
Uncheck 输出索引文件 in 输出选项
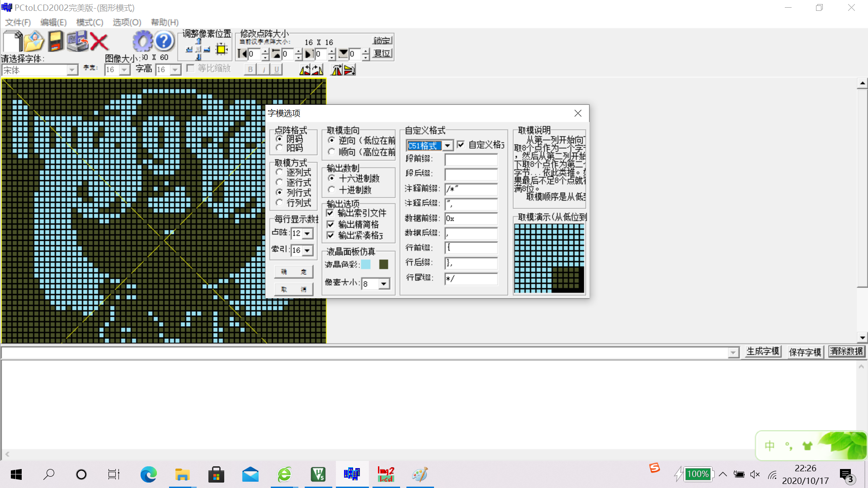pos(330,213)
